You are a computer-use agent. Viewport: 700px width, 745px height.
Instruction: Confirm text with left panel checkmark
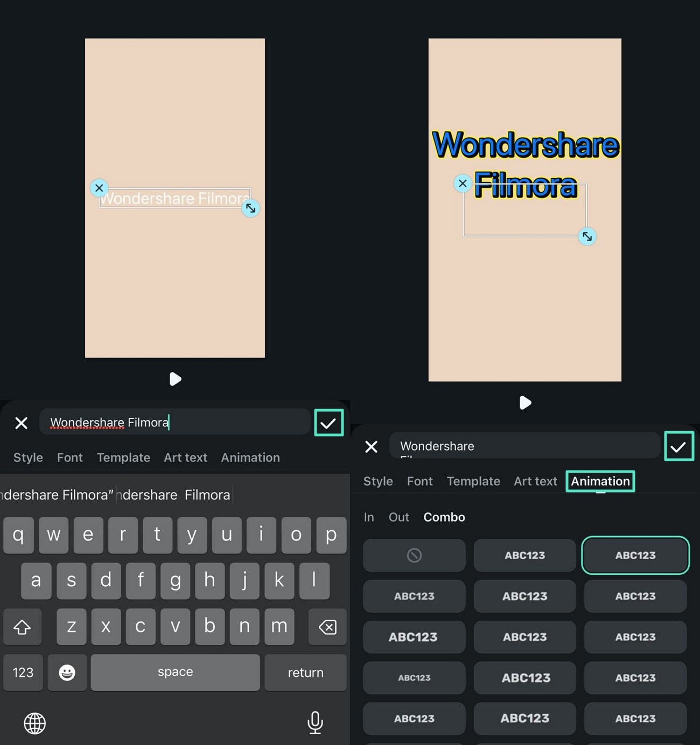tap(328, 423)
